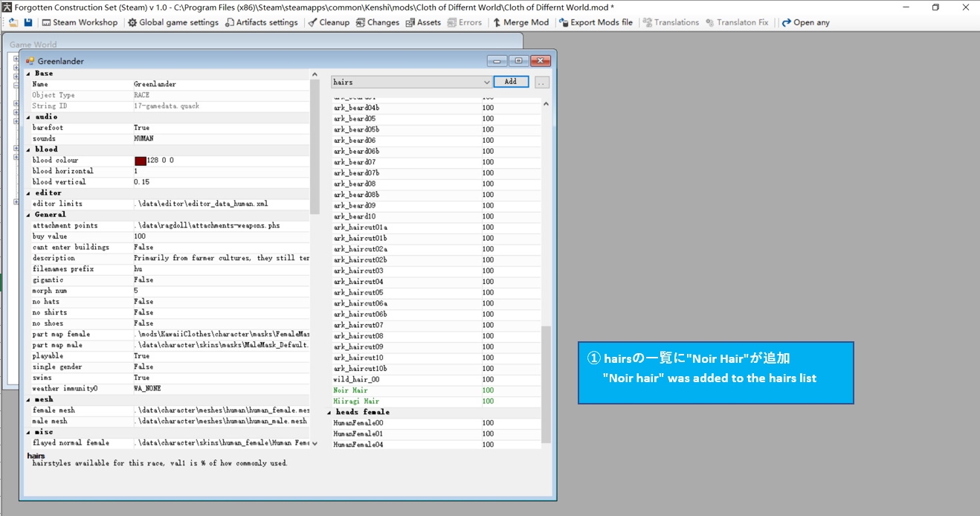The image size is (980, 516).
Task: Click the Greenlander window title icon
Action: tap(30, 61)
